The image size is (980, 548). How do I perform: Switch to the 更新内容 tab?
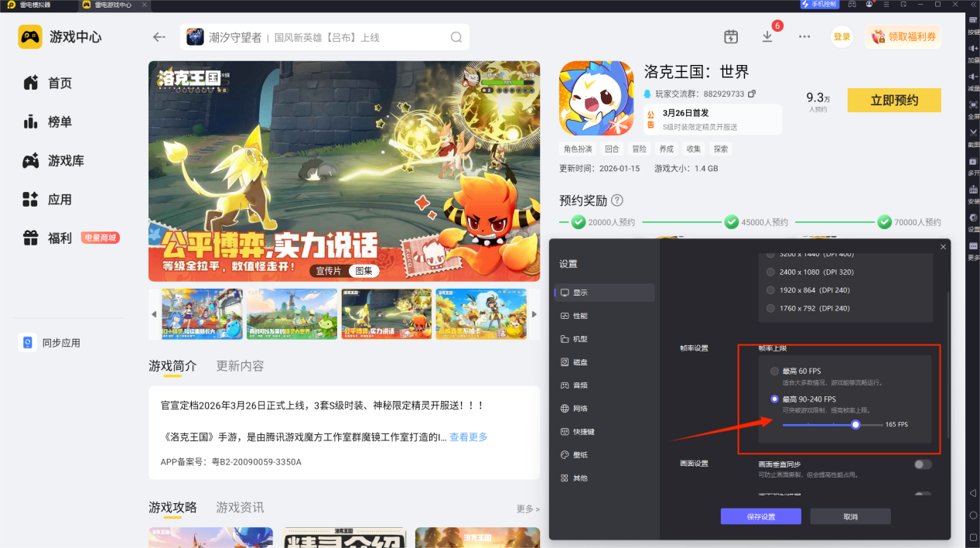(240, 365)
